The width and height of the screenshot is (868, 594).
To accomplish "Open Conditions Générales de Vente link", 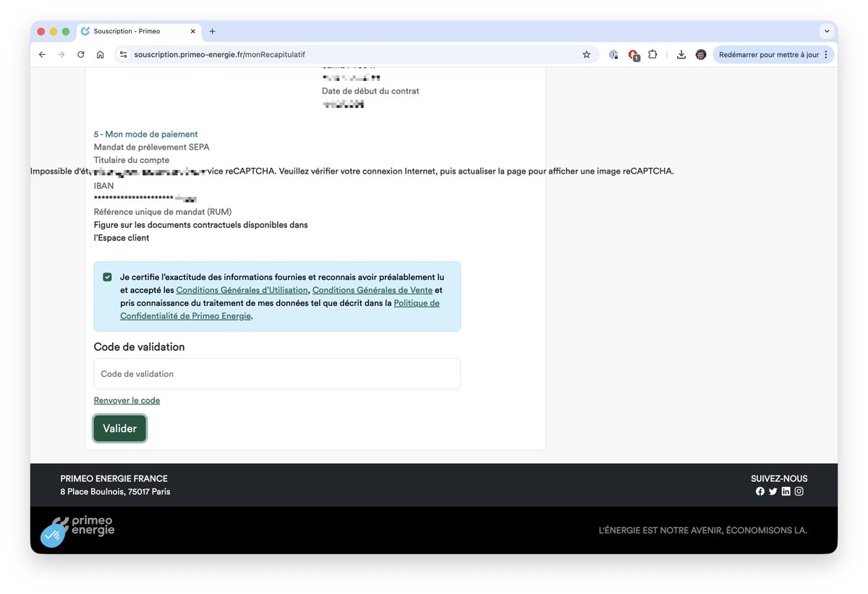I will click(373, 290).
